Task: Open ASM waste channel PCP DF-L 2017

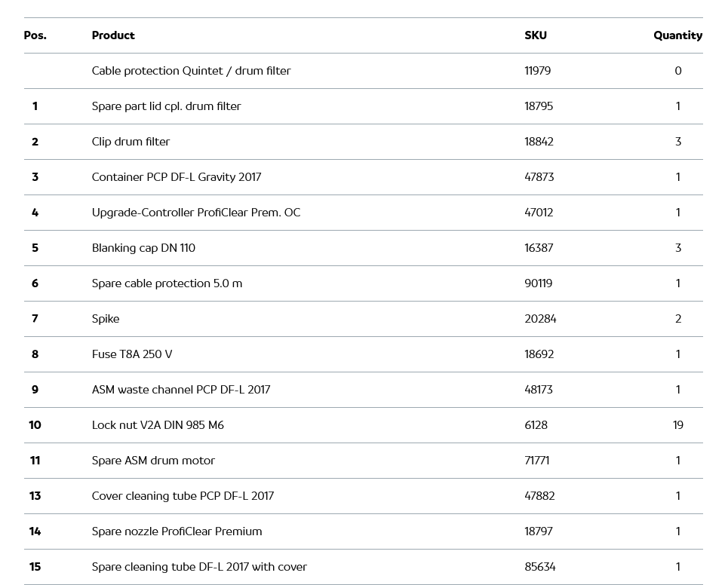Action: pyautogui.click(x=180, y=390)
